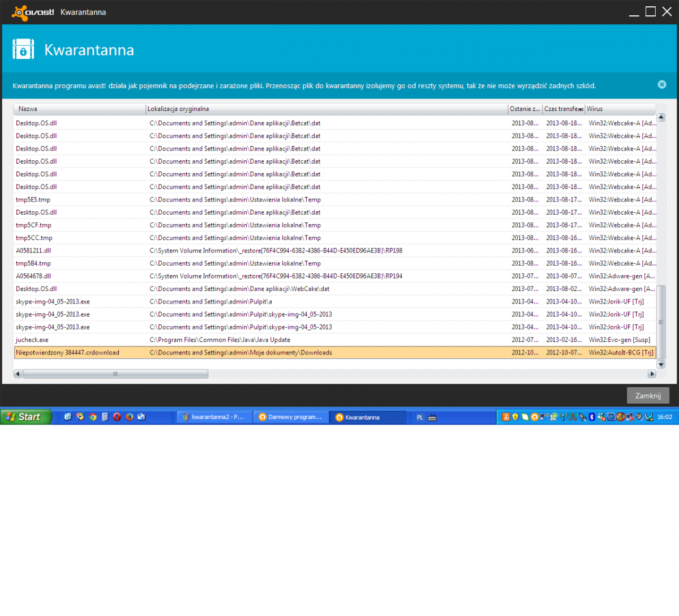This screenshot has width=679, height=616.
Task: Click the system tray clock showing 16:02
Action: 665,417
